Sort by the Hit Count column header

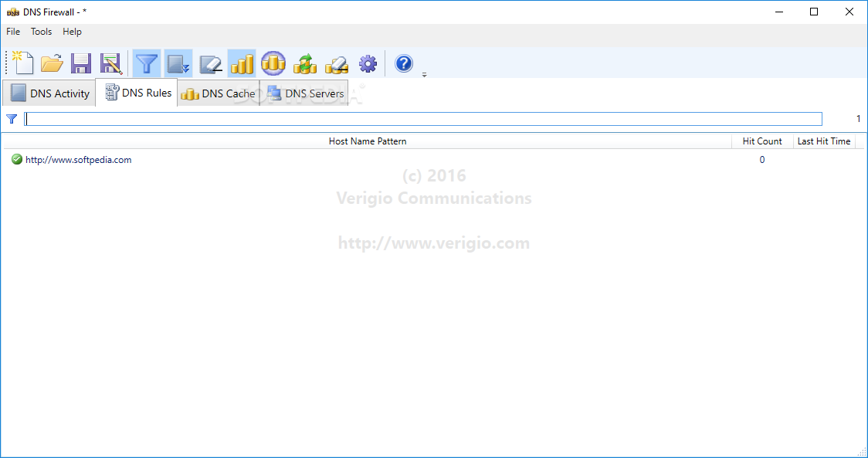click(762, 141)
